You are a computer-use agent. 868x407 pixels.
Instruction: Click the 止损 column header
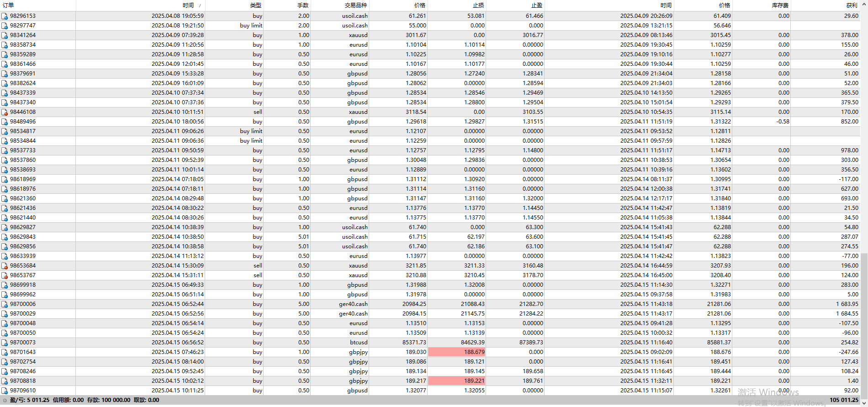[478, 5]
